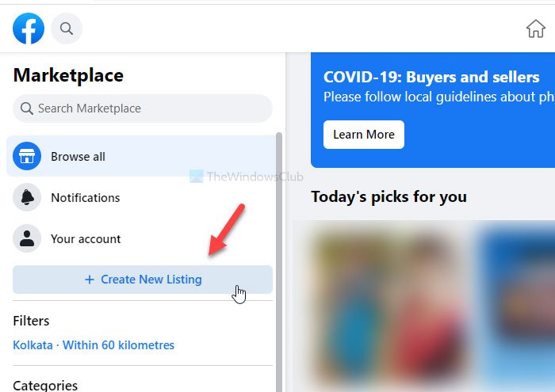
Task: Click the COVID-19 Buyers and sellers banner
Action: [432, 87]
